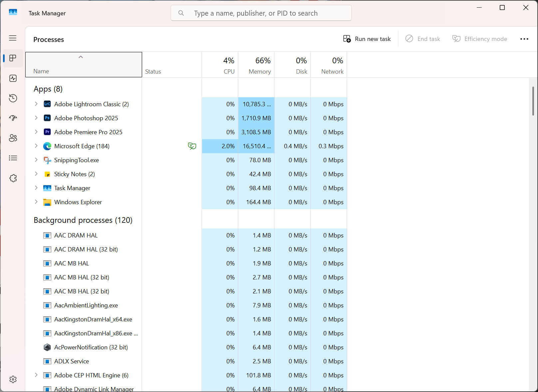This screenshot has width=538, height=392.
Task: Expand the Microsoft Edge process group
Action: coord(36,146)
